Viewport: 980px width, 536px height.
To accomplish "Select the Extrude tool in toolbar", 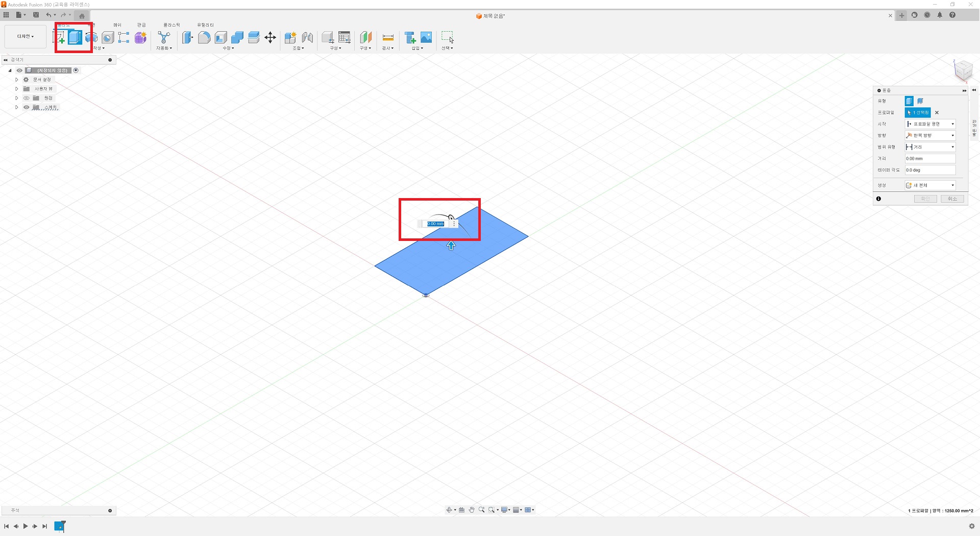I will [x=75, y=37].
